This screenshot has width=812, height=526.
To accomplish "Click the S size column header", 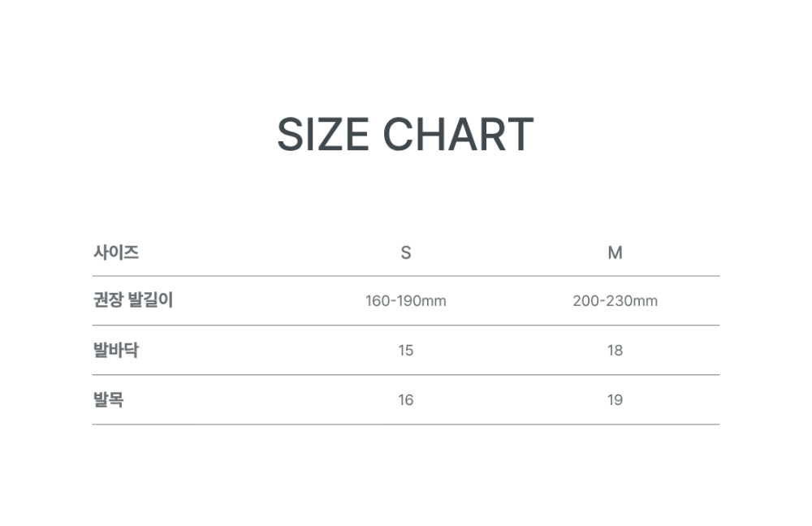I will click(406, 252).
